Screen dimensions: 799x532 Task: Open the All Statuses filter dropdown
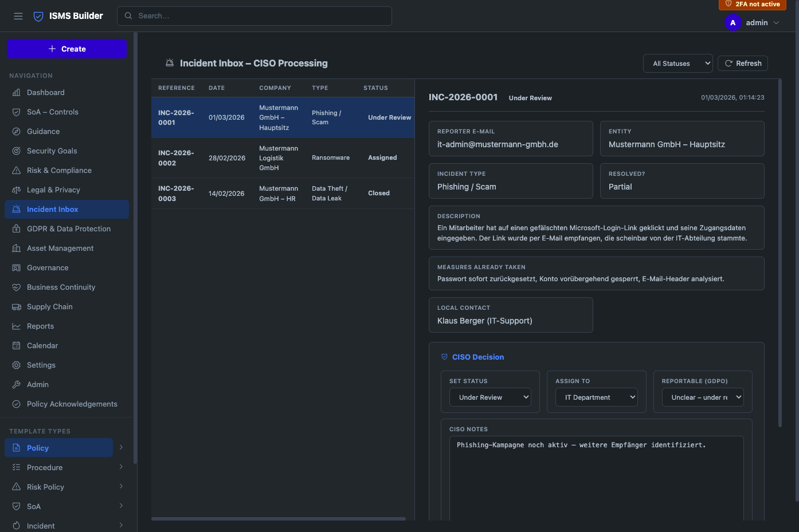(x=678, y=64)
